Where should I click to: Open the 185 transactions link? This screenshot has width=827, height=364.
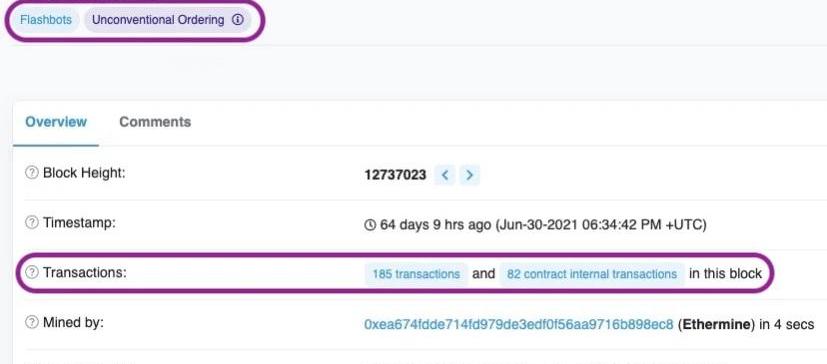coord(416,274)
